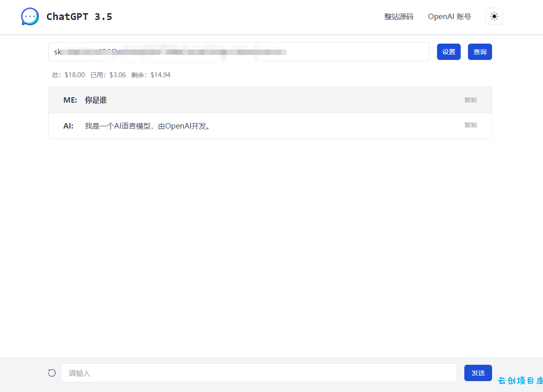The image size is (543, 392).
Task: Click the AI reply 我是一个AI语言模型
Action: [x=118, y=126]
